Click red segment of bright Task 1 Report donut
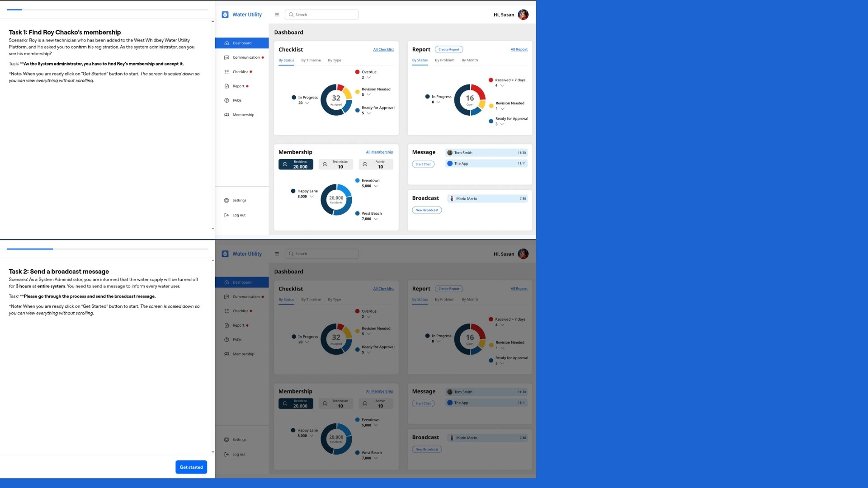 pyautogui.click(x=480, y=91)
